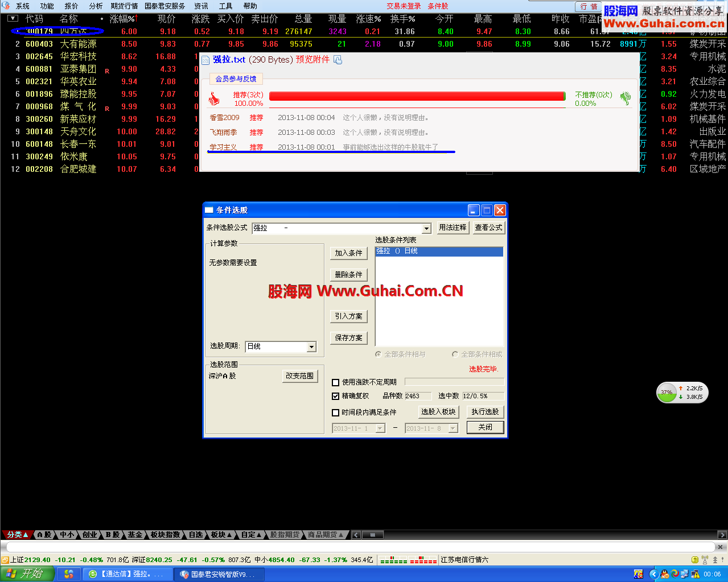Viewport: 728px width, 582px height.
Task: Click the network warning tray icon
Action: click(695, 574)
